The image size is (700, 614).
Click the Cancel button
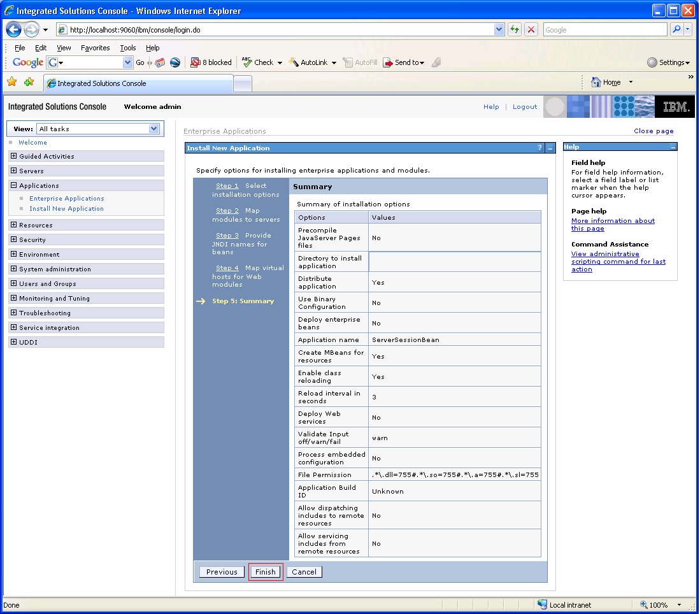coord(304,572)
